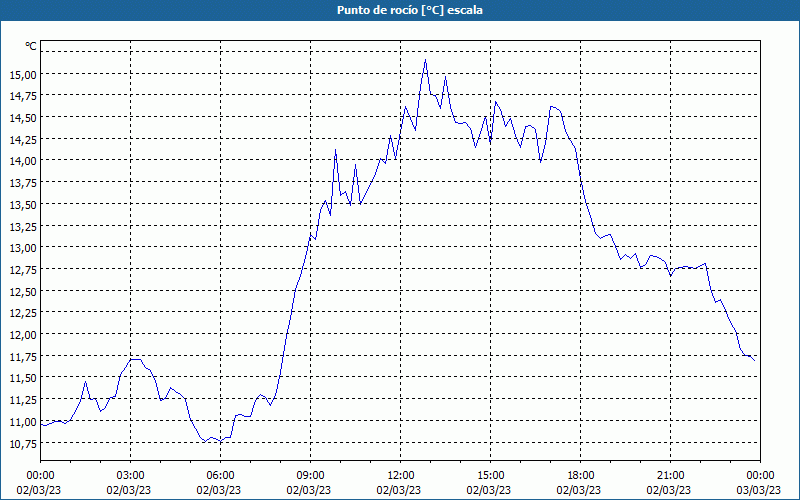
Task: Click the 10,75 y-axis label
Action: pyautogui.click(x=23, y=443)
